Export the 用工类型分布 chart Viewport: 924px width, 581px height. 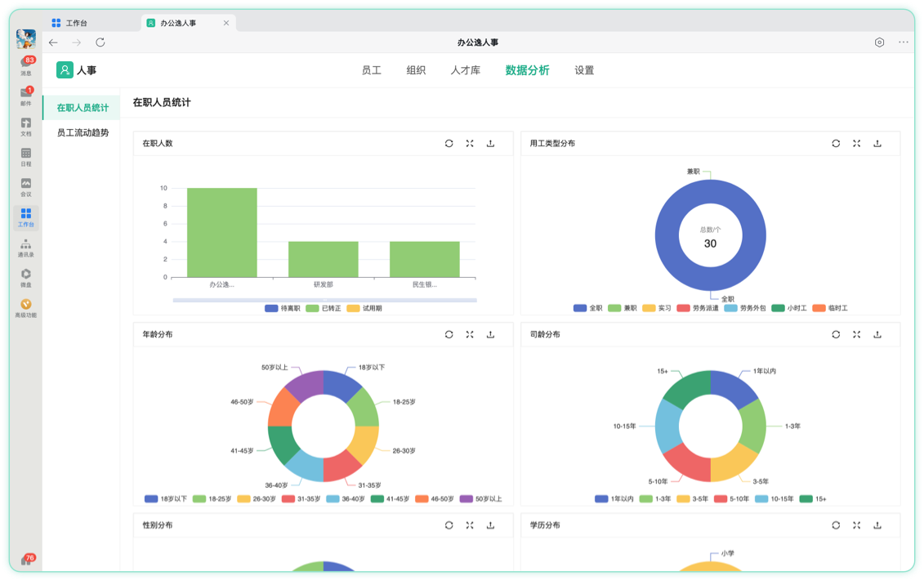pyautogui.click(x=877, y=143)
